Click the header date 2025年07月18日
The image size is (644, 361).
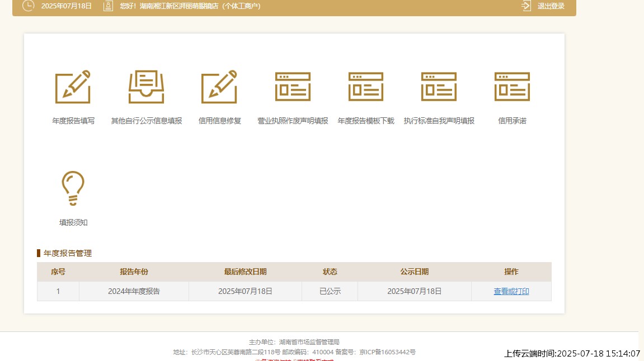click(66, 6)
